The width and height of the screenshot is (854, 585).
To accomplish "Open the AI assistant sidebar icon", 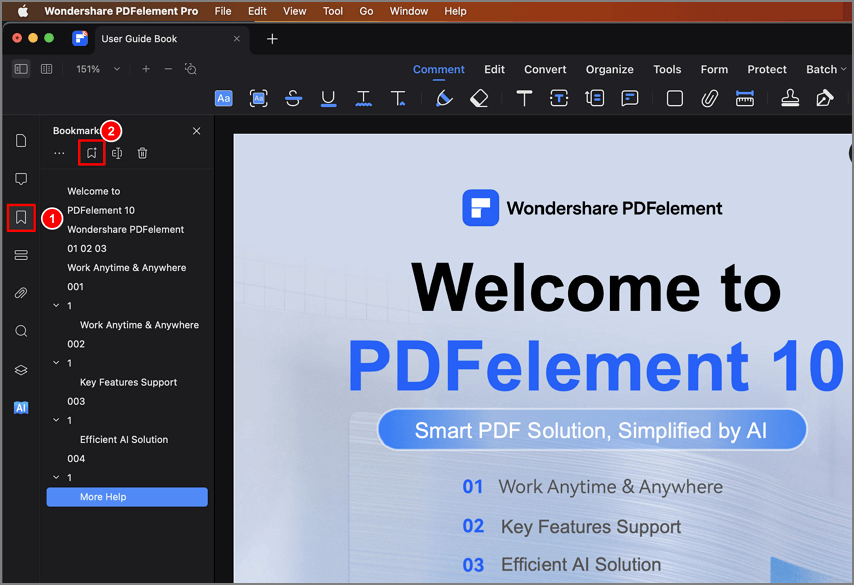I will [21, 407].
